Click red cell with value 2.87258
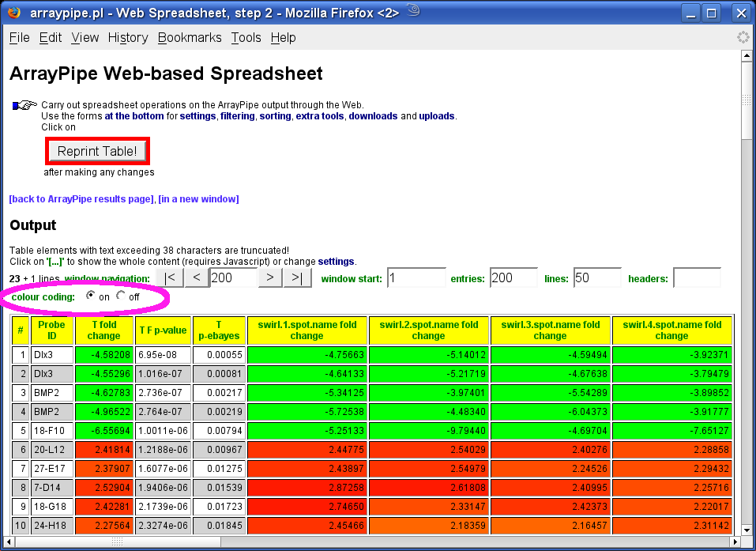This screenshot has width=756, height=551. click(x=307, y=487)
